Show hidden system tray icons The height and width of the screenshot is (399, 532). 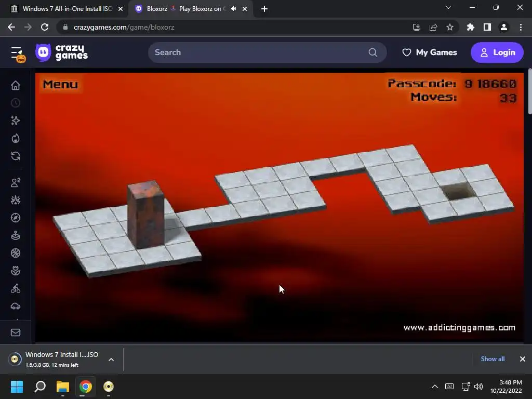point(435,387)
